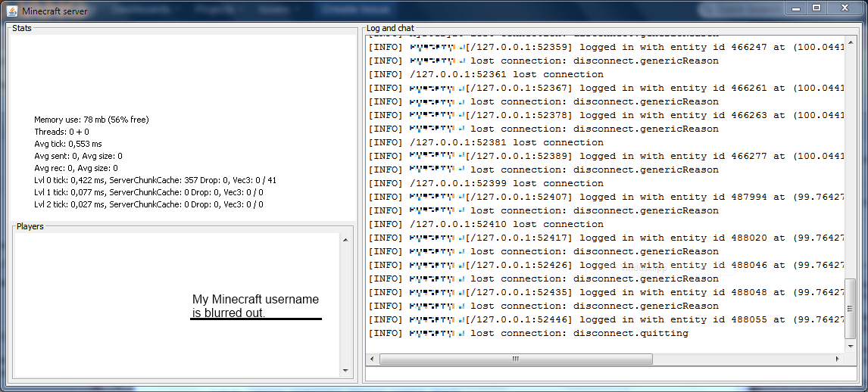Click the Players list scroll up arrow

tap(345, 239)
